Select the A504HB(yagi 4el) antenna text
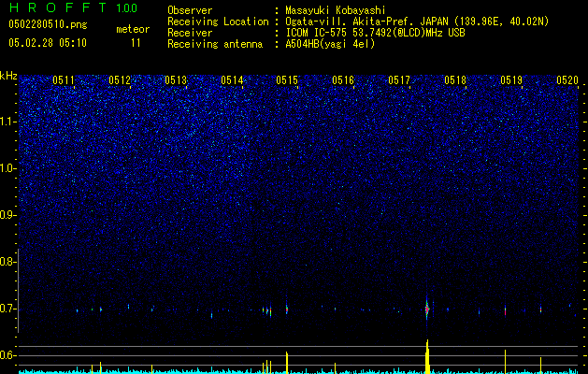Screen dimensions: 588x374 [330, 44]
